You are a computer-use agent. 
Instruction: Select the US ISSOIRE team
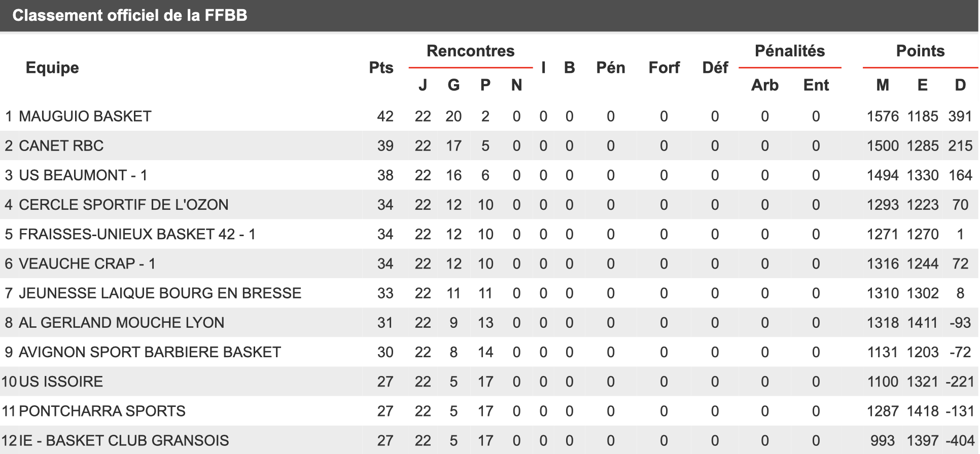point(61,382)
